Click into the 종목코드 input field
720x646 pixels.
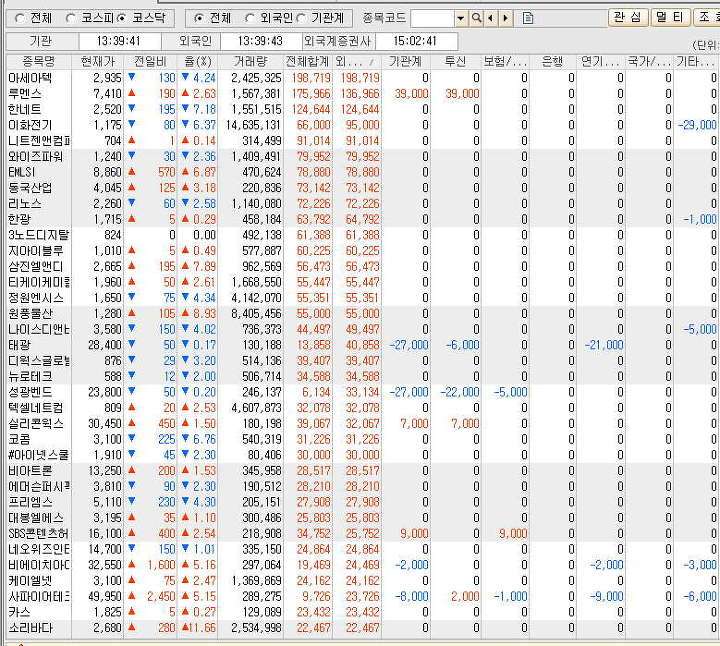click(432, 19)
